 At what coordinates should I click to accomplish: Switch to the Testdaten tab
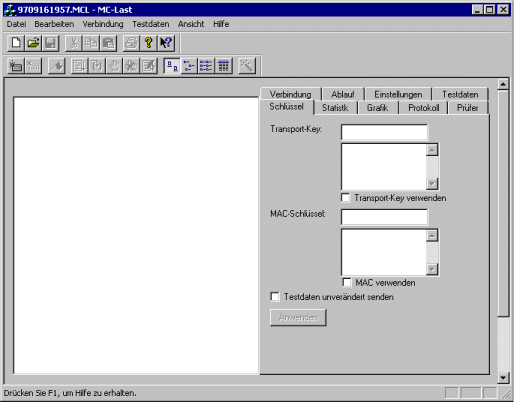click(460, 94)
